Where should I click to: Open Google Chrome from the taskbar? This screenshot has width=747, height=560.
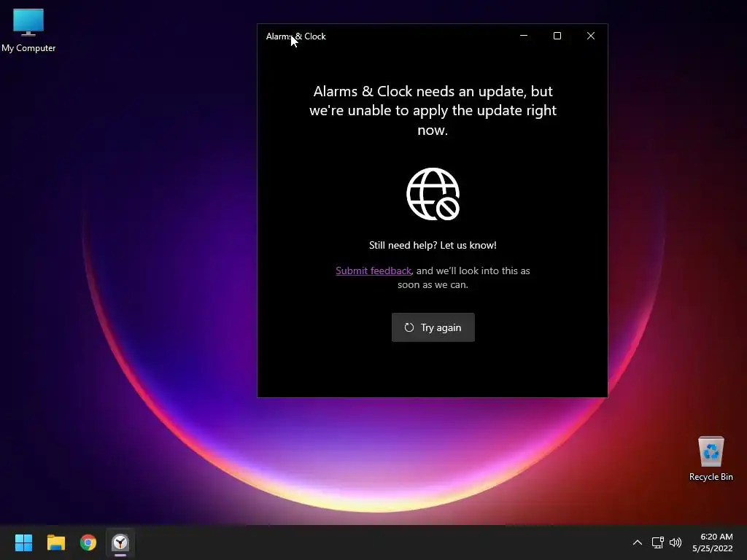[x=88, y=542]
